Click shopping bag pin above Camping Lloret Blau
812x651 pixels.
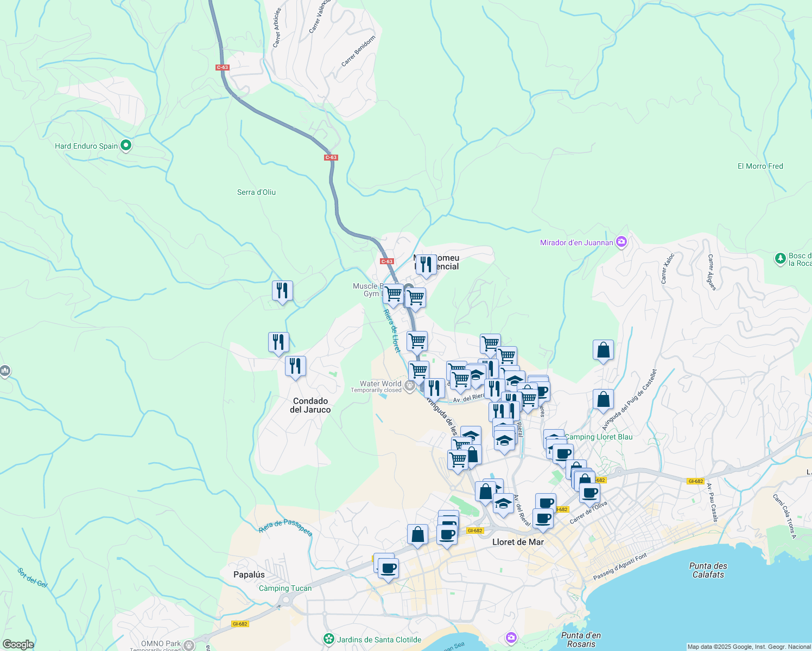(x=603, y=400)
